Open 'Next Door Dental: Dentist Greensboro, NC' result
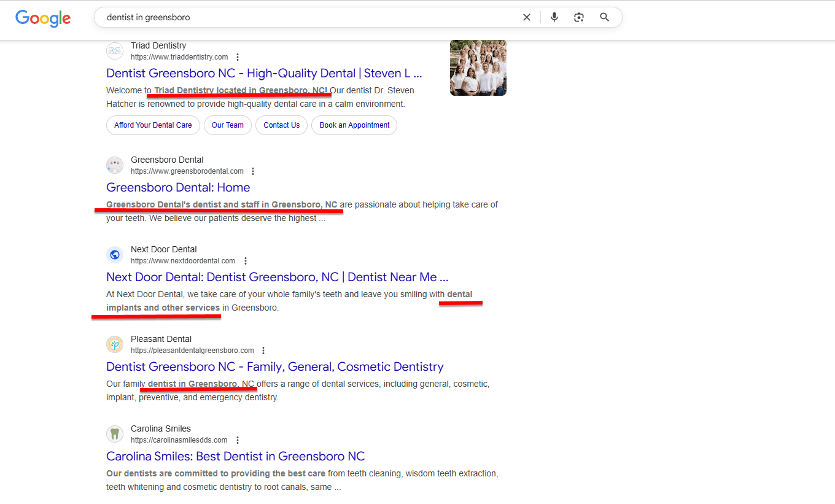The height and width of the screenshot is (504, 835). coord(277,277)
